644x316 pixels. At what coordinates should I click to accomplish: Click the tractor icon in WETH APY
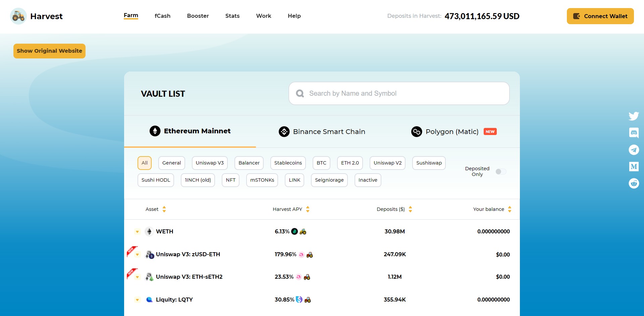pos(303,231)
